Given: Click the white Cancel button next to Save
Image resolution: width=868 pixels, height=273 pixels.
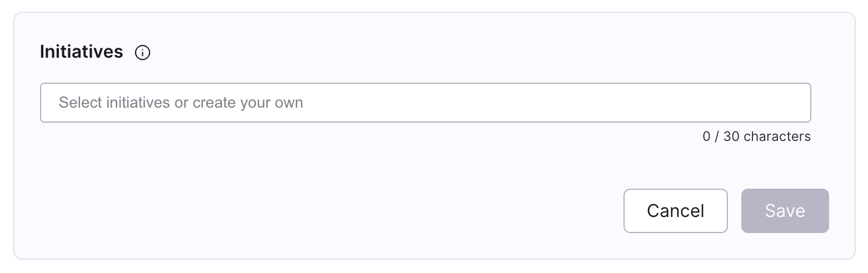Looking at the screenshot, I should point(675,211).
